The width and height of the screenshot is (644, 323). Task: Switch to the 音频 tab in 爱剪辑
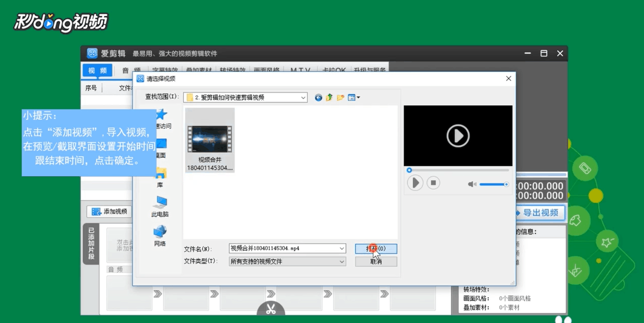132,70
